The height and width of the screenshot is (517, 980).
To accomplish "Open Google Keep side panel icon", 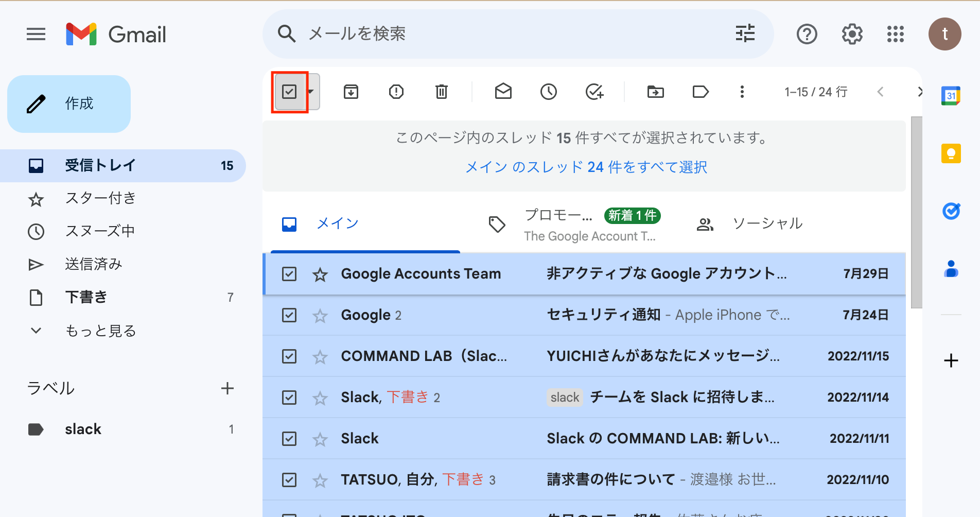I will pos(951,153).
